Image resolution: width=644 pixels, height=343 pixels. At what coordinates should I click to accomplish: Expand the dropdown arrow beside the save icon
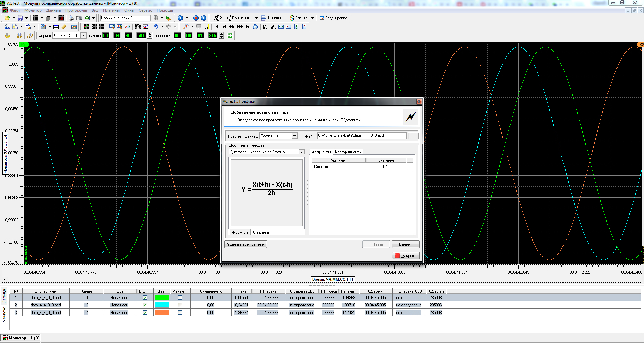point(27,18)
